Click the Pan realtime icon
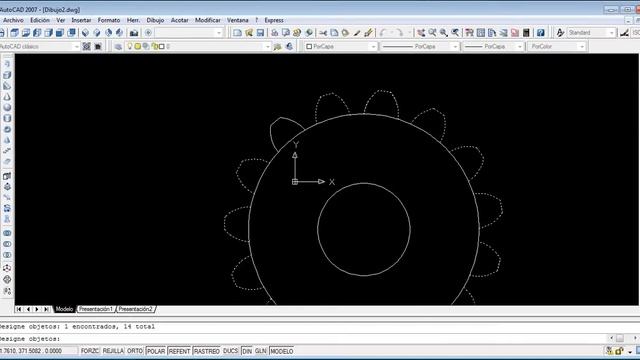Viewport: 640px width, 360px height. (x=421, y=33)
